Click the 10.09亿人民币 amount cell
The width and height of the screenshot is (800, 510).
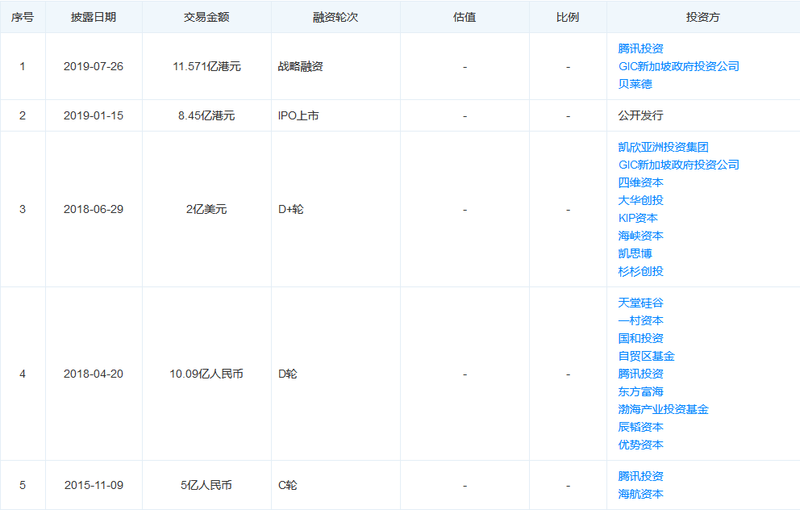(x=207, y=374)
